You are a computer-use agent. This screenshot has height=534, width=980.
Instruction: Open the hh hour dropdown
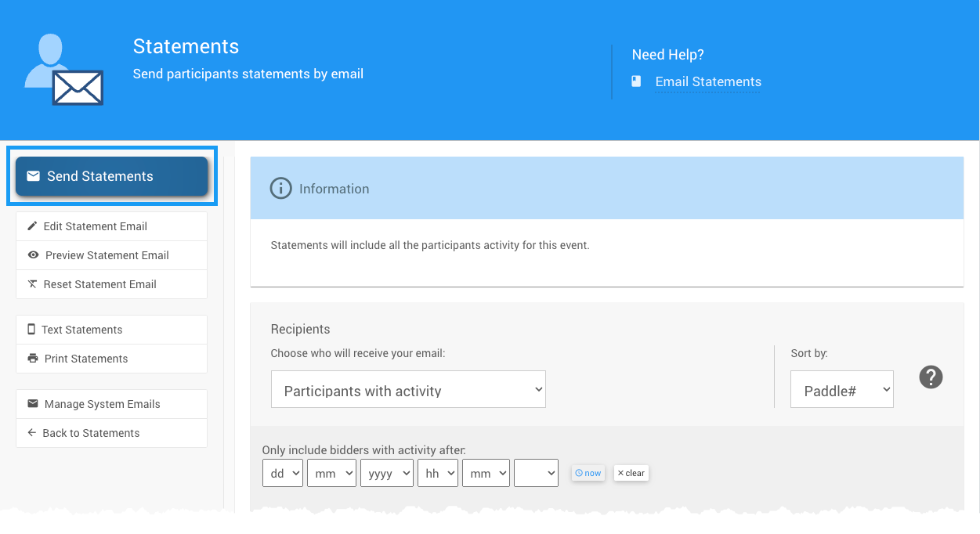point(437,473)
